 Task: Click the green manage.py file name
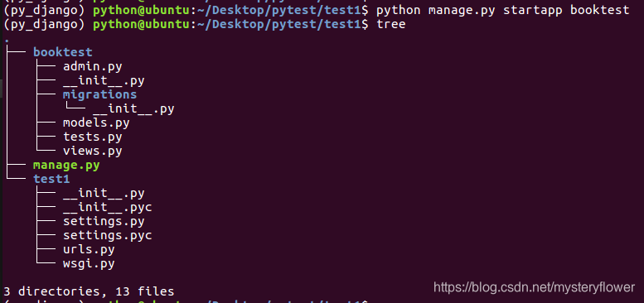(66, 166)
